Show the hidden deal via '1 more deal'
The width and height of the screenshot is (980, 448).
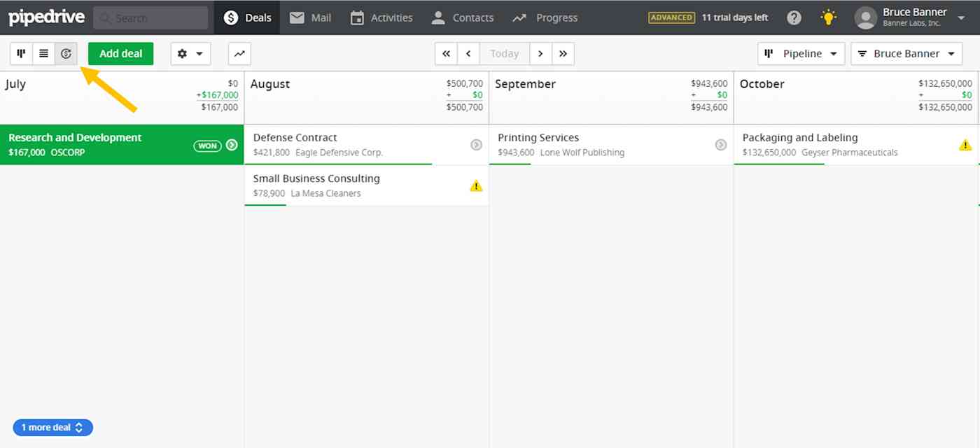52,427
